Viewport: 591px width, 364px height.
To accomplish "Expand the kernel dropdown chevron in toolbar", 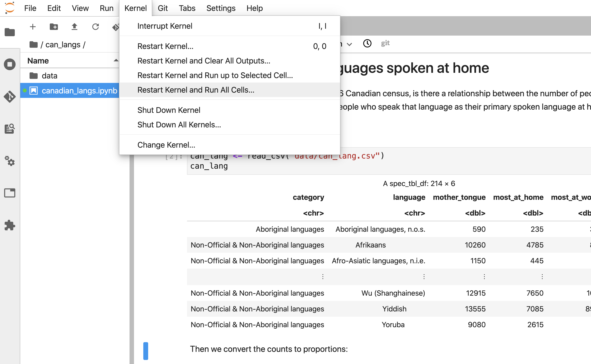I will coord(349,44).
